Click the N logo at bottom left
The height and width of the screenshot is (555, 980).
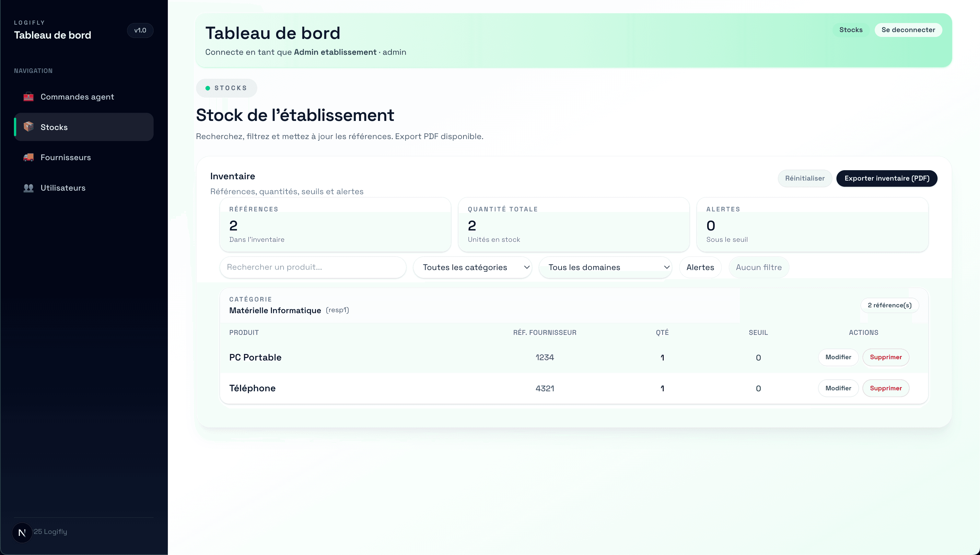22,532
